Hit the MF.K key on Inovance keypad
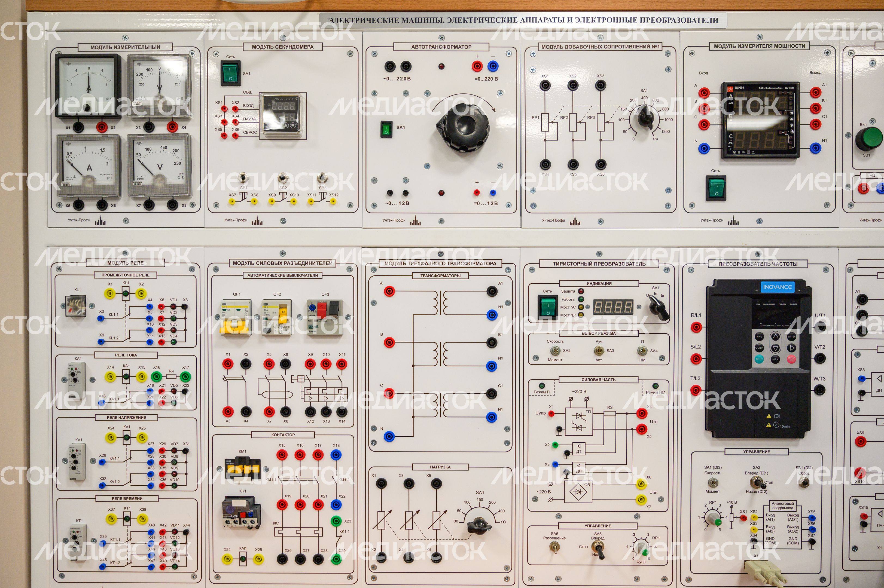884x588 pixels. 775,359
